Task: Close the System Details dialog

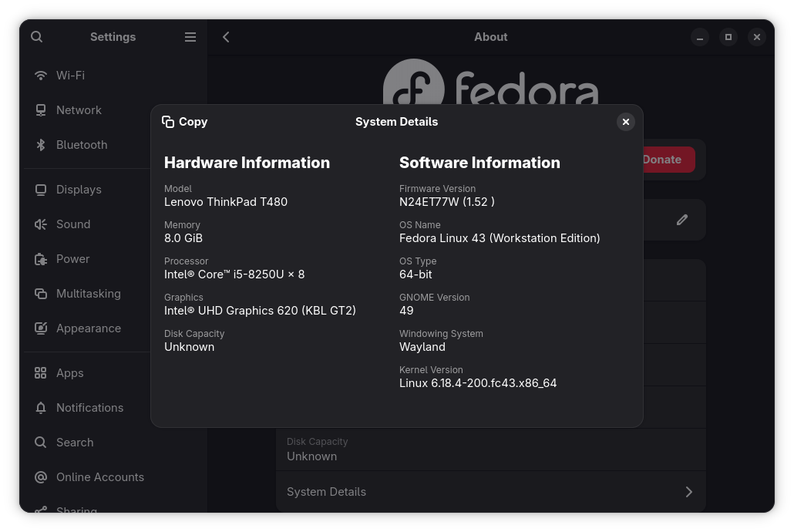Action: point(626,122)
